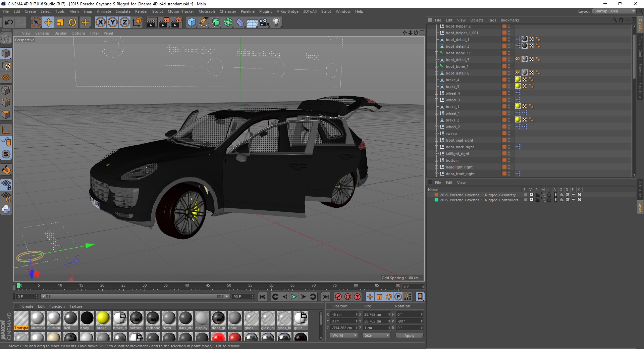
Task: Select the taillight_right object row
Action: (x=458, y=154)
